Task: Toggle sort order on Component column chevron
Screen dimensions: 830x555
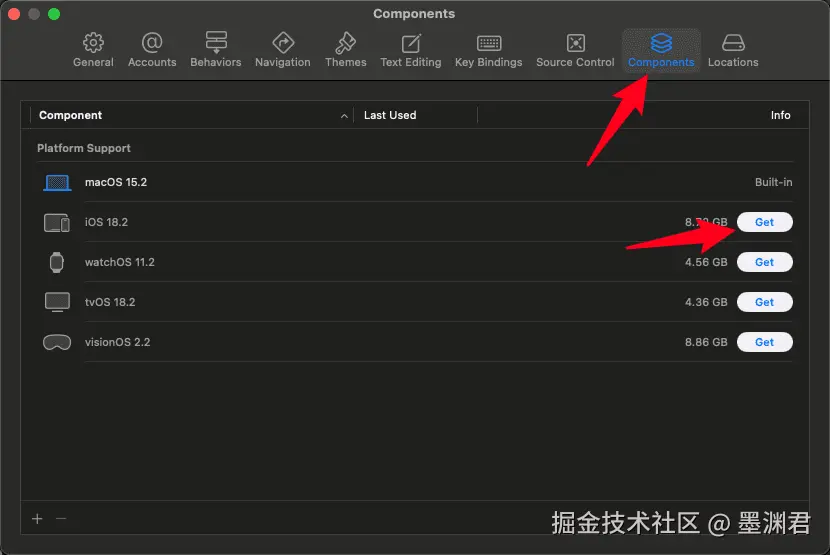Action: tap(344, 115)
